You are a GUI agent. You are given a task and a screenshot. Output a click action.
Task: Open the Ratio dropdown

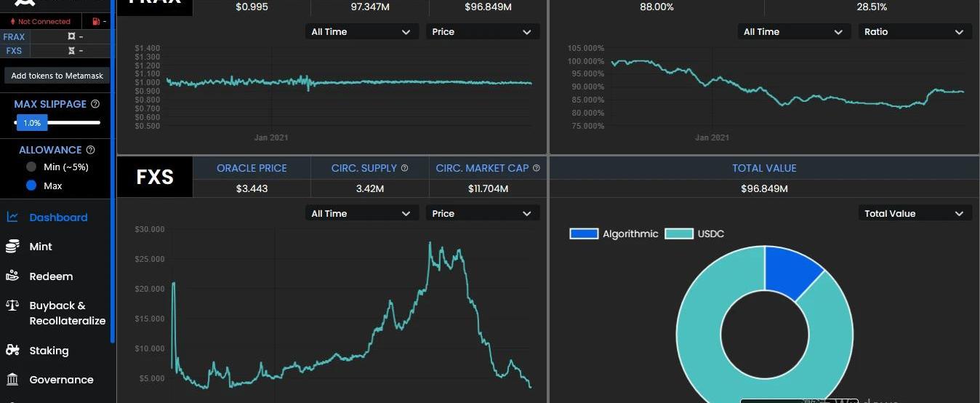click(915, 32)
